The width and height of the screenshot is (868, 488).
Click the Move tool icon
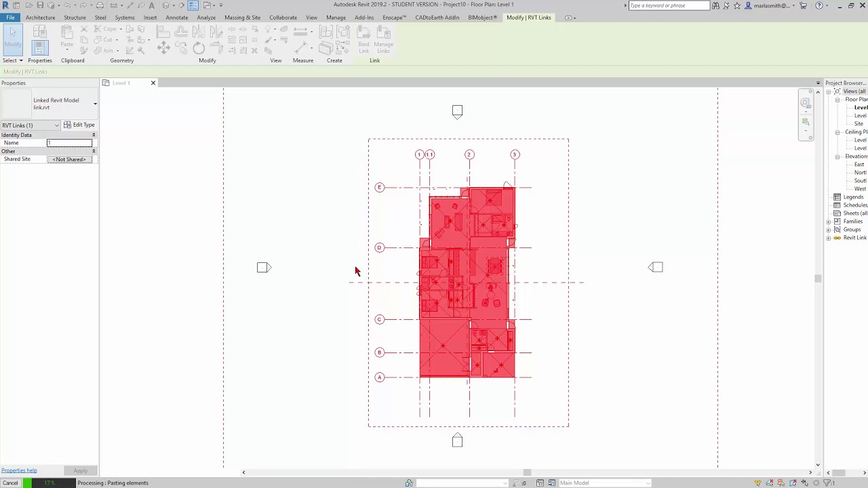pyautogui.click(x=163, y=47)
